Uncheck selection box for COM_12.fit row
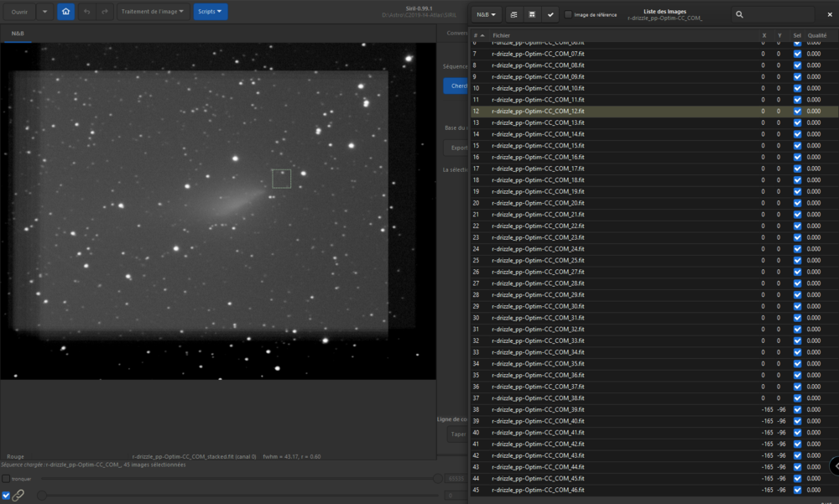Viewport: 839px width, 504px height. (797, 111)
